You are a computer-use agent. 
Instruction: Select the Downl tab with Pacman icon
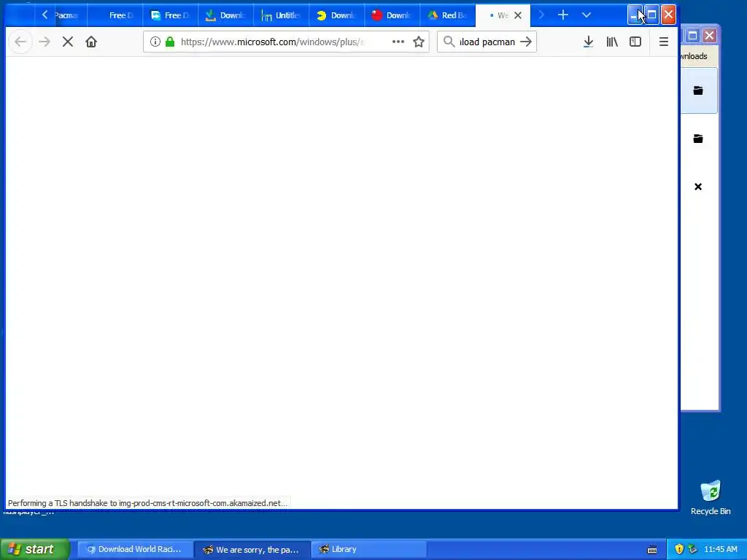pos(336,15)
